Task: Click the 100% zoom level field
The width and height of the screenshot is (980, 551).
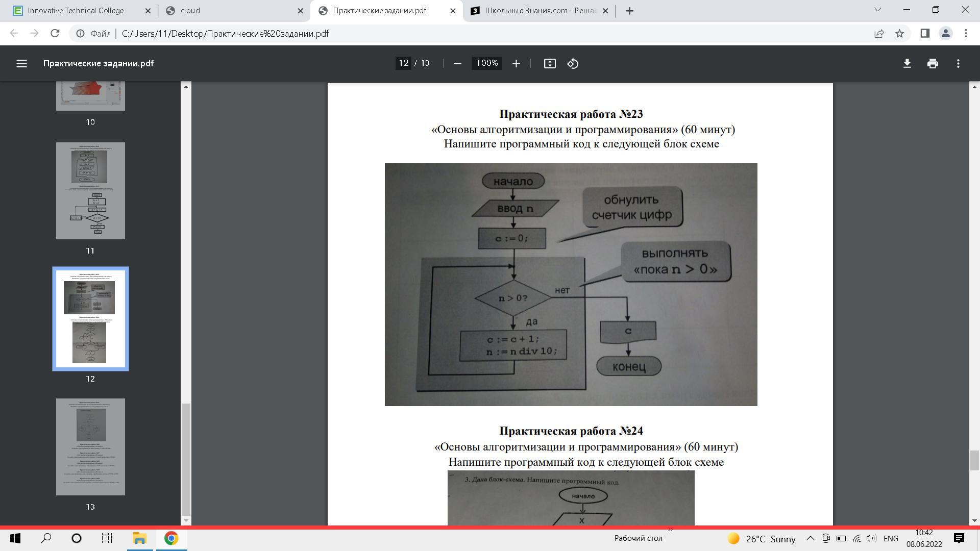Action: click(487, 63)
